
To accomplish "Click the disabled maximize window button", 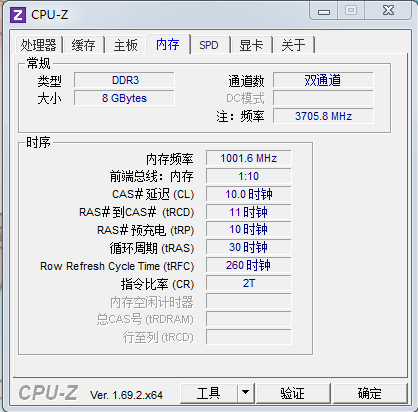I will coord(351,10).
